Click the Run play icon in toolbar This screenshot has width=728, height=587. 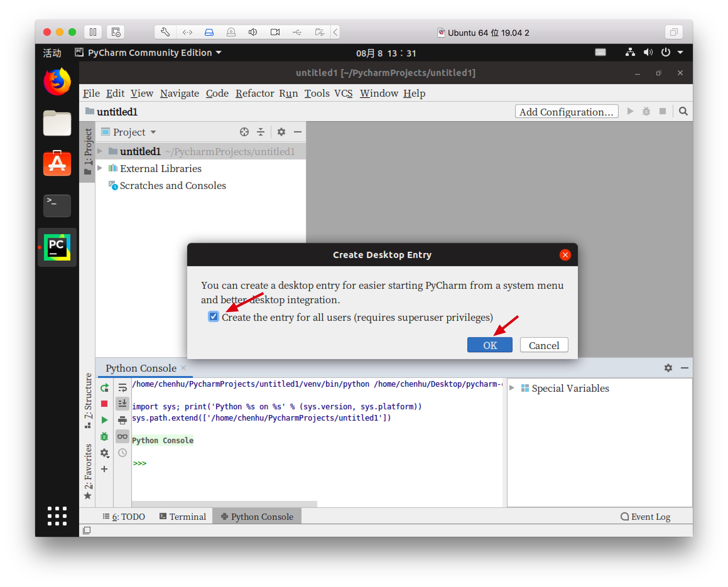(x=630, y=111)
